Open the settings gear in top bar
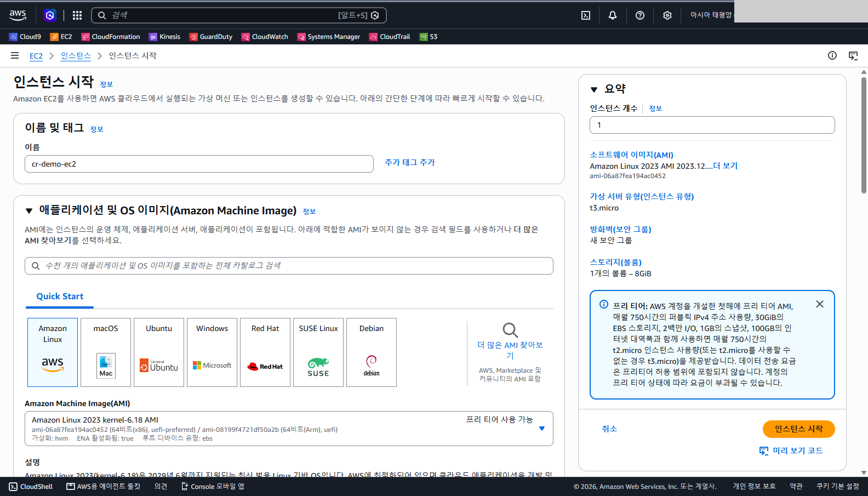868x496 pixels. pyautogui.click(x=667, y=15)
